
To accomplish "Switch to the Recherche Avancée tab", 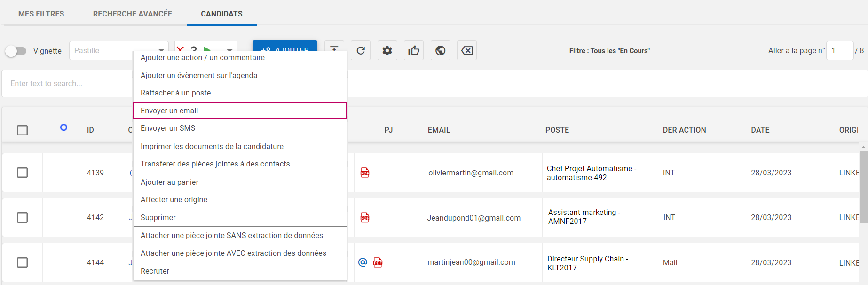I will point(133,14).
